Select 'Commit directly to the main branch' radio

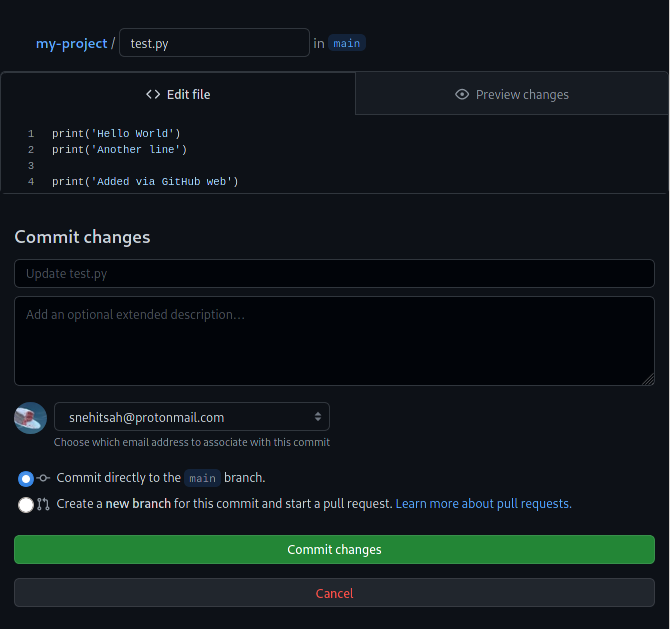click(26, 479)
